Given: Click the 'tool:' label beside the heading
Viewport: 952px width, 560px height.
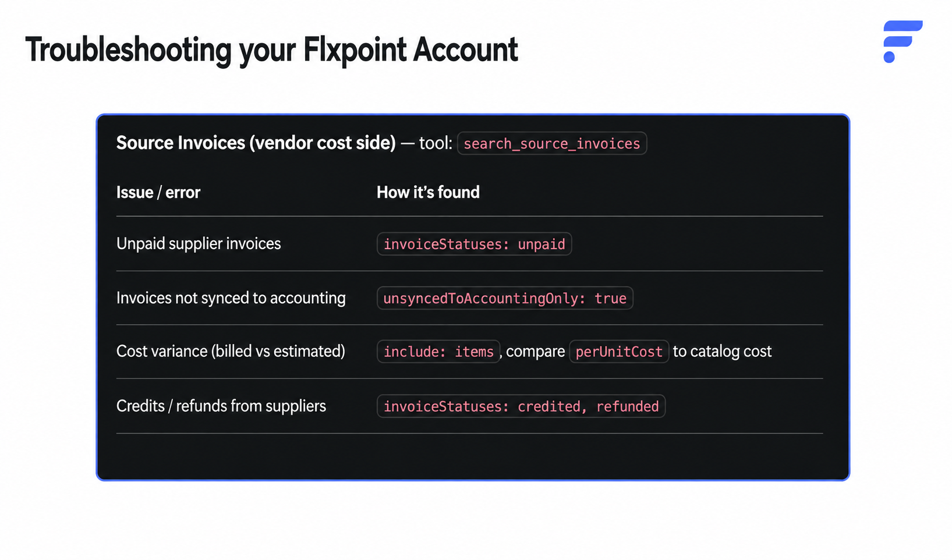Looking at the screenshot, I should [436, 143].
